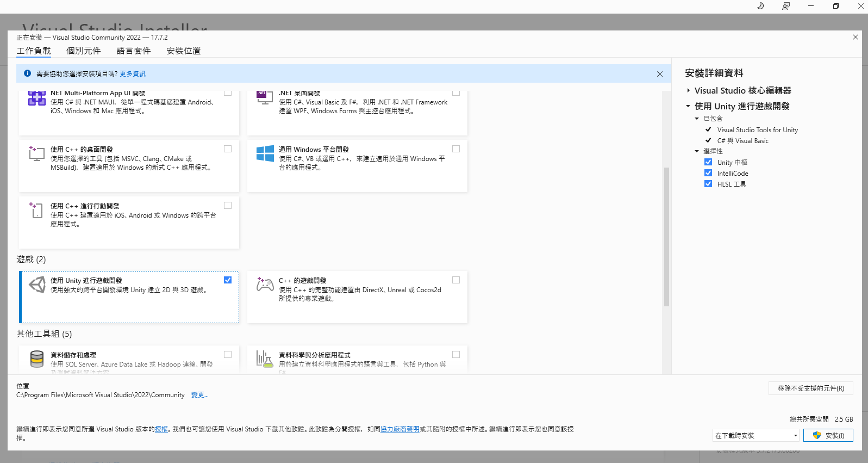Click the Visual Studio Tools for Unity item

pos(758,130)
